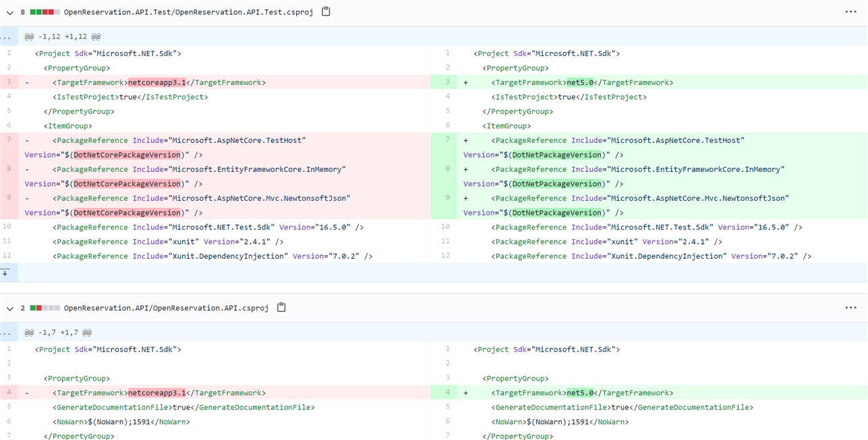Viewport: 868px width, 440px height.
Task: Click the diffstat squares next to the 2 count
Action: tap(45, 308)
